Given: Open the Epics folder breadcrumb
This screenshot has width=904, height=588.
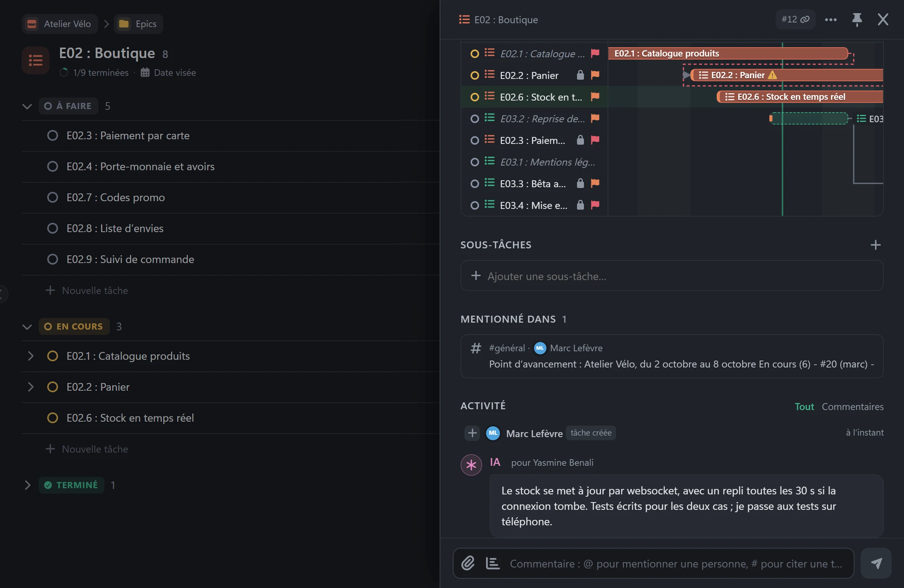Looking at the screenshot, I should tap(138, 24).
